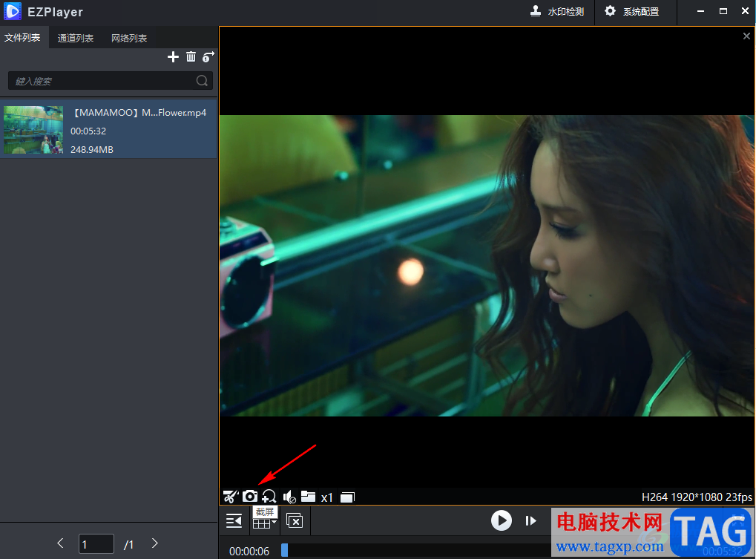Go to the next page of files
This screenshot has width=756, height=559.
(155, 543)
